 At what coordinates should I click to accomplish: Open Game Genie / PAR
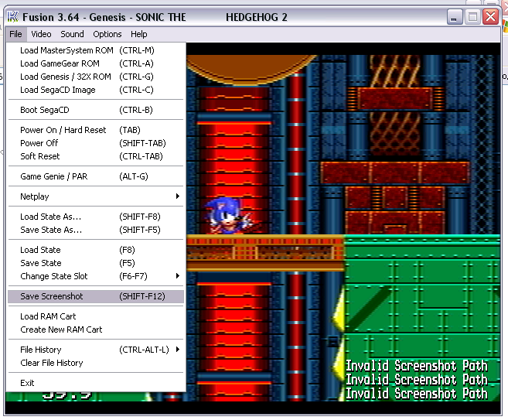tap(96, 176)
